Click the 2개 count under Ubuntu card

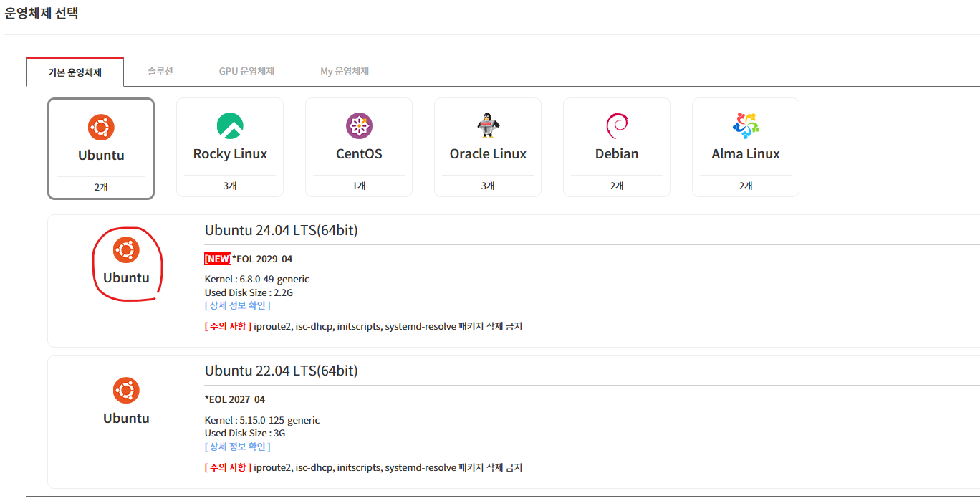tap(101, 187)
